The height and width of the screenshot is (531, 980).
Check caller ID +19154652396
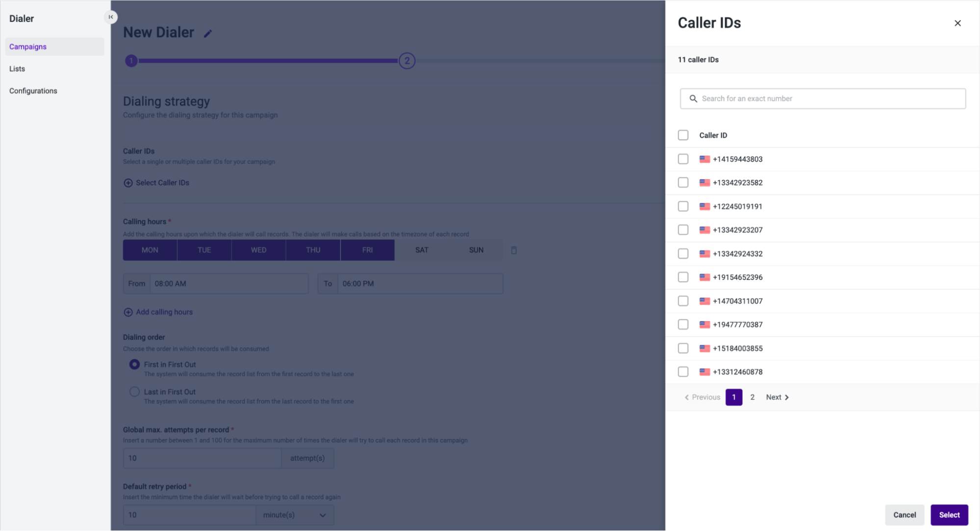(x=683, y=277)
